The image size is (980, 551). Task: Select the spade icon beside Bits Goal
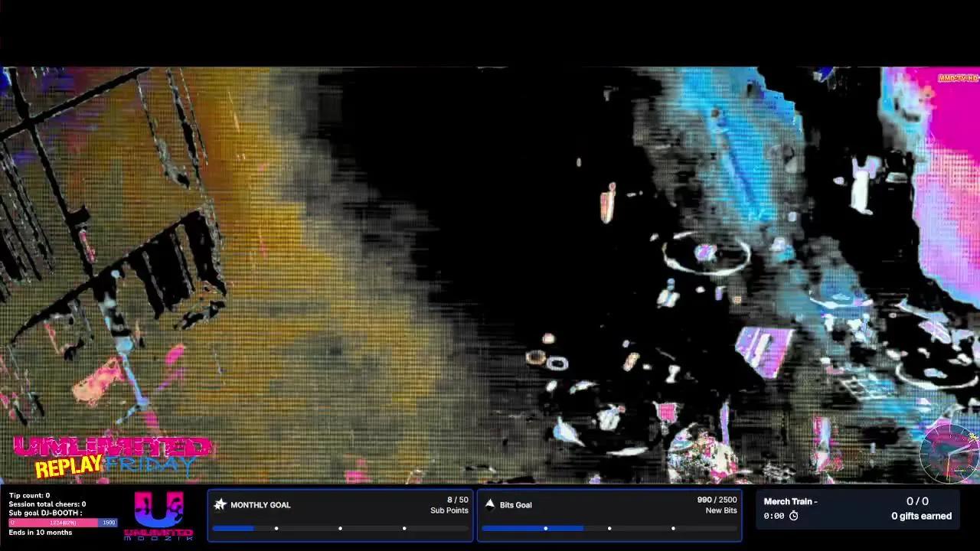[490, 504]
